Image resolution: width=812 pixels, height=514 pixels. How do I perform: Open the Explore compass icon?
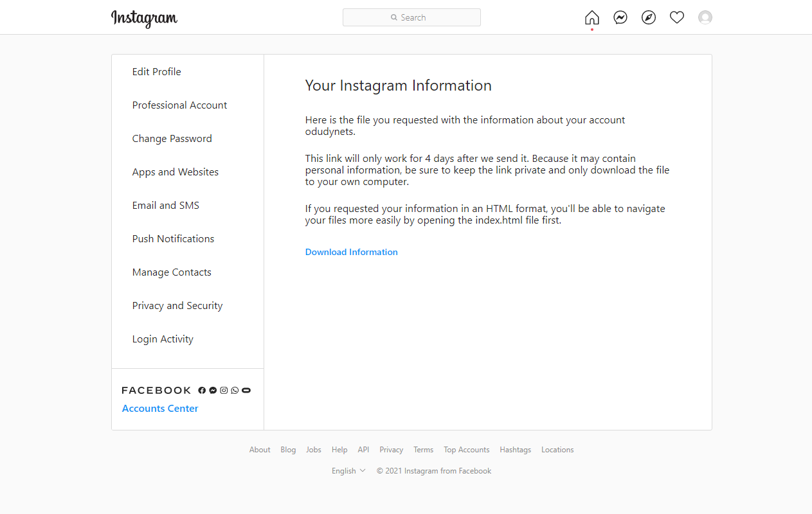point(649,17)
